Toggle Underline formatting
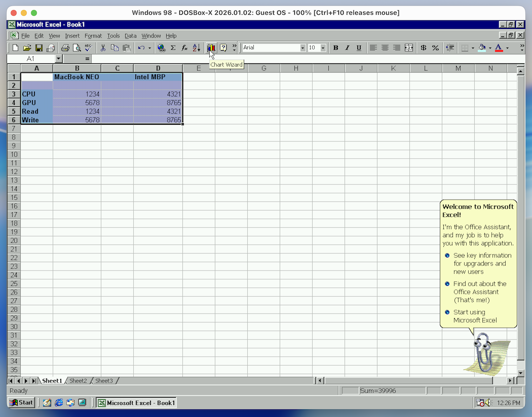Viewport: 532px width, 417px height. (359, 48)
